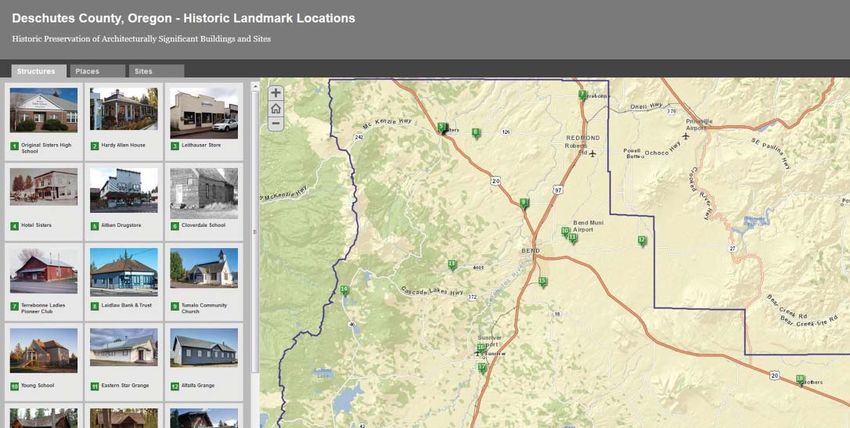Click green number 7 badge in list
This screenshot has width=850, height=428.
point(14,307)
